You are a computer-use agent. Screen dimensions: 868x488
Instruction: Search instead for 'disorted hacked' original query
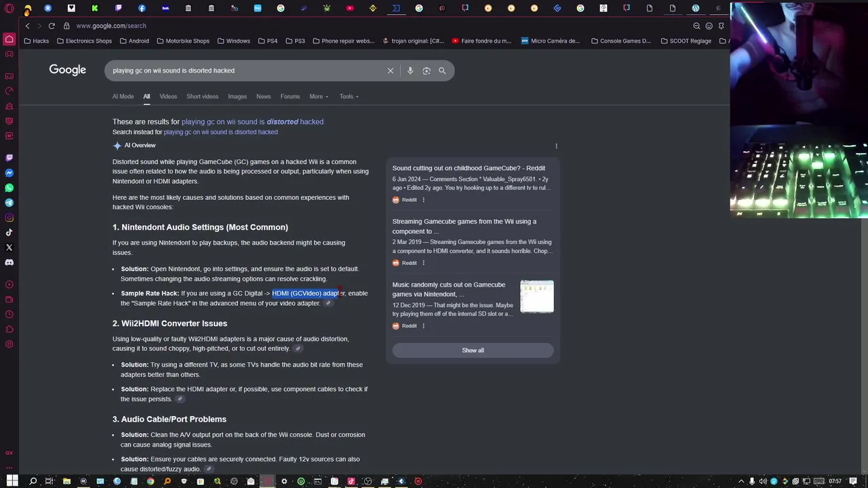[220, 132]
